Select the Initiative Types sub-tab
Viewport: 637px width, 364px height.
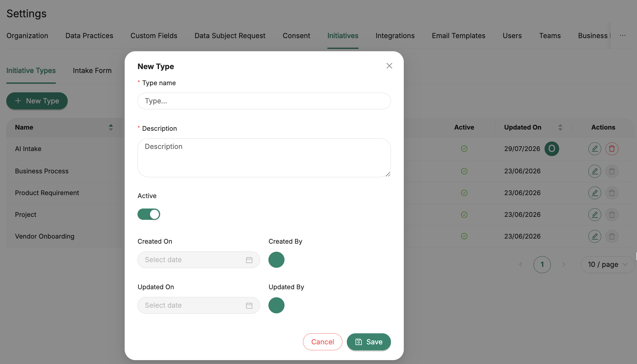coord(31,71)
